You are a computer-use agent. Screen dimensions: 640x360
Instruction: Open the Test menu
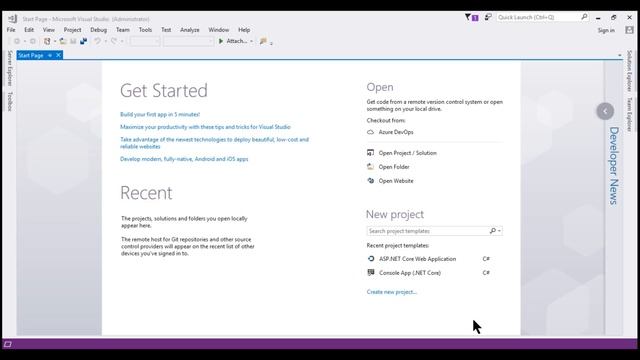pos(166,30)
